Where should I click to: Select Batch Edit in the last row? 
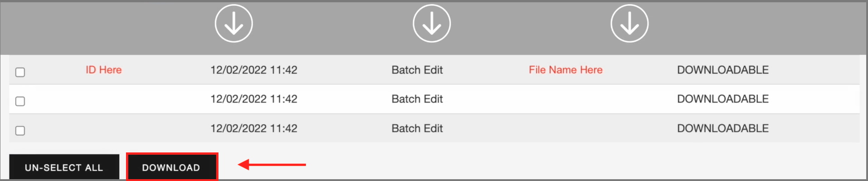pyautogui.click(x=417, y=128)
